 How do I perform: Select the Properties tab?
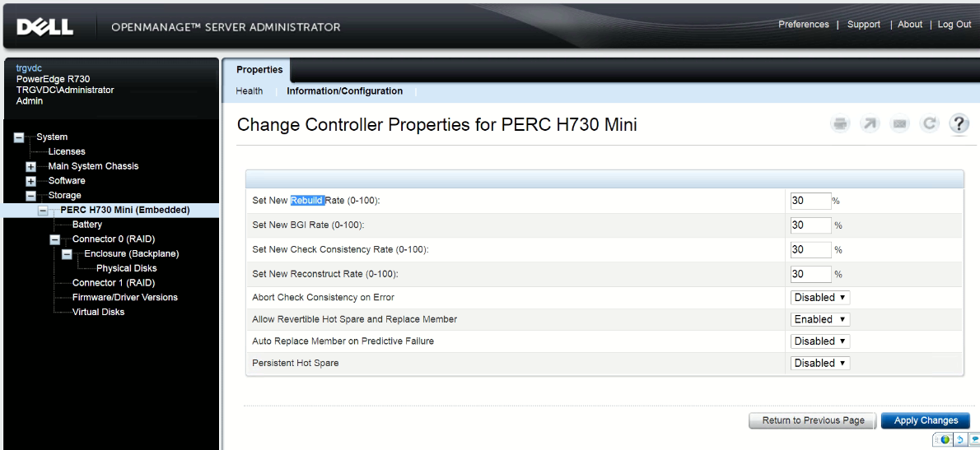click(x=259, y=70)
